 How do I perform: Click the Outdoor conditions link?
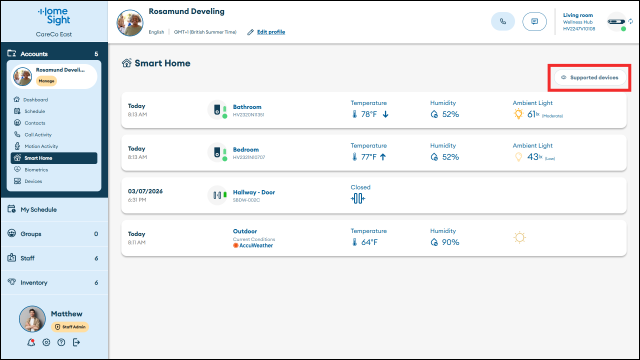245,231
